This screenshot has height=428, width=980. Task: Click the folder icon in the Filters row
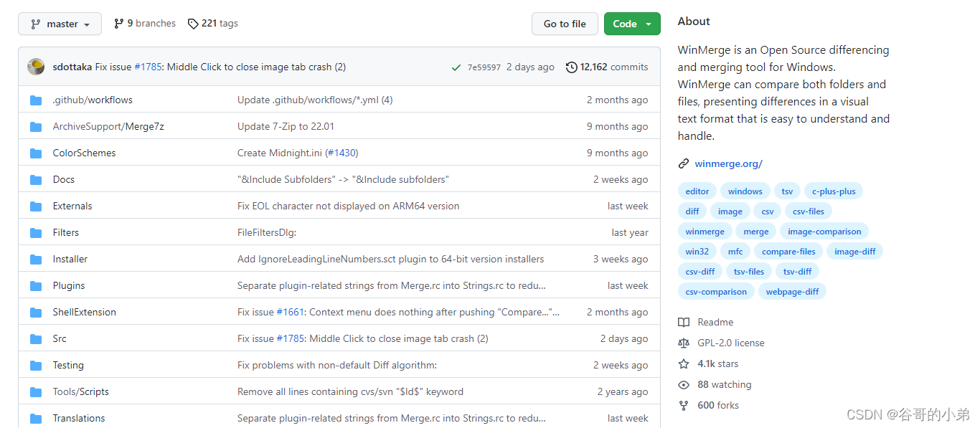[36, 233]
